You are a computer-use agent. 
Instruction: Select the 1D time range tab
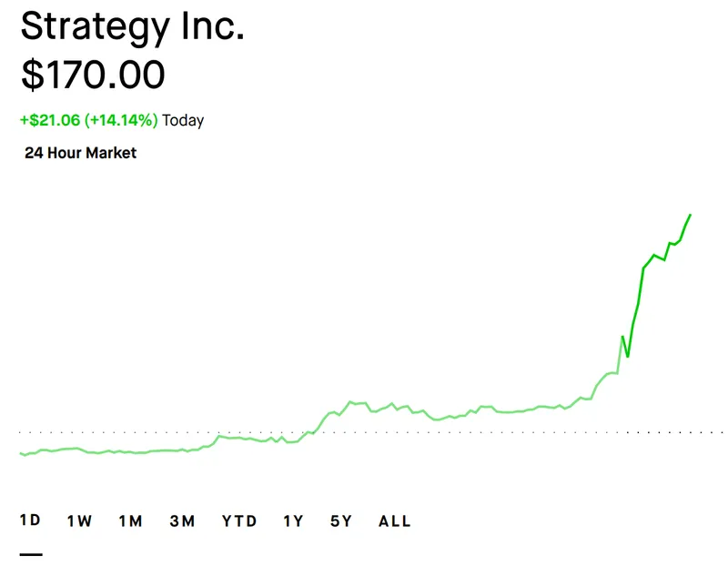coord(30,521)
